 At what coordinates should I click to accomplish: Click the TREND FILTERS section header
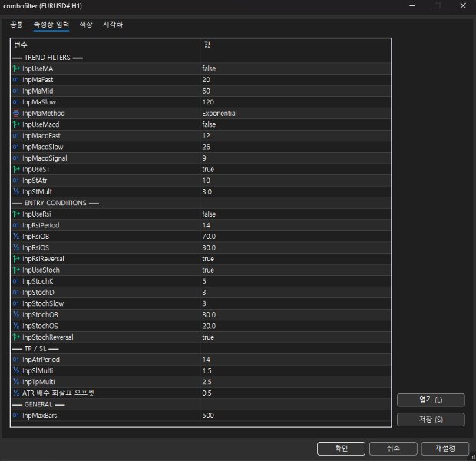pos(48,58)
